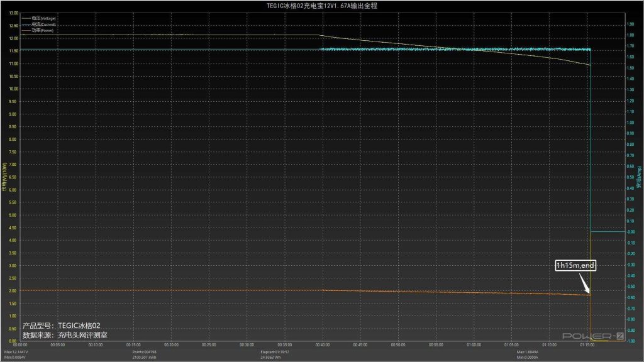The width and height of the screenshot is (644, 362).
Task: Click the 1.00 current axis label
Action: coord(630,123)
